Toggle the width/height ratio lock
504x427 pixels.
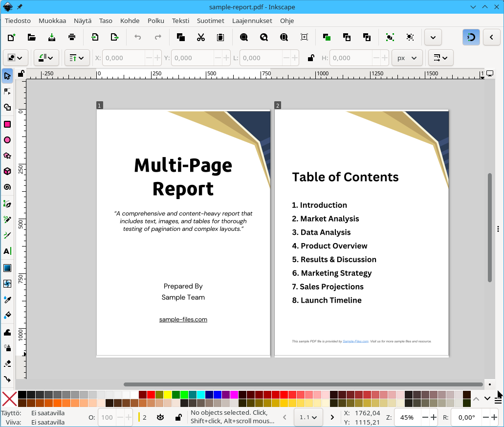(310, 58)
